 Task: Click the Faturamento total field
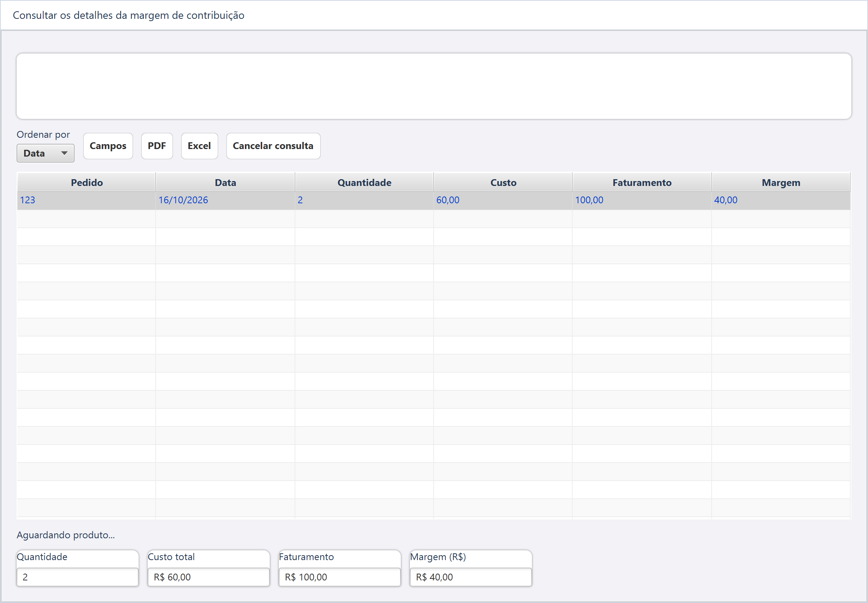click(x=339, y=577)
